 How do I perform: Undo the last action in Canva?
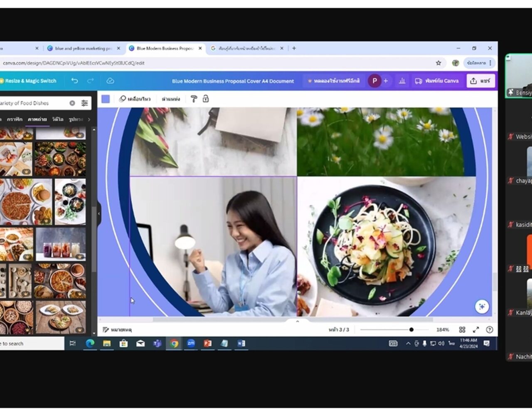click(74, 81)
